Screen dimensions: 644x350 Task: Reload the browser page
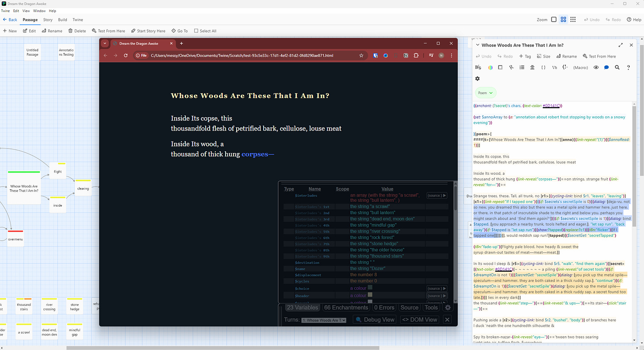(126, 55)
